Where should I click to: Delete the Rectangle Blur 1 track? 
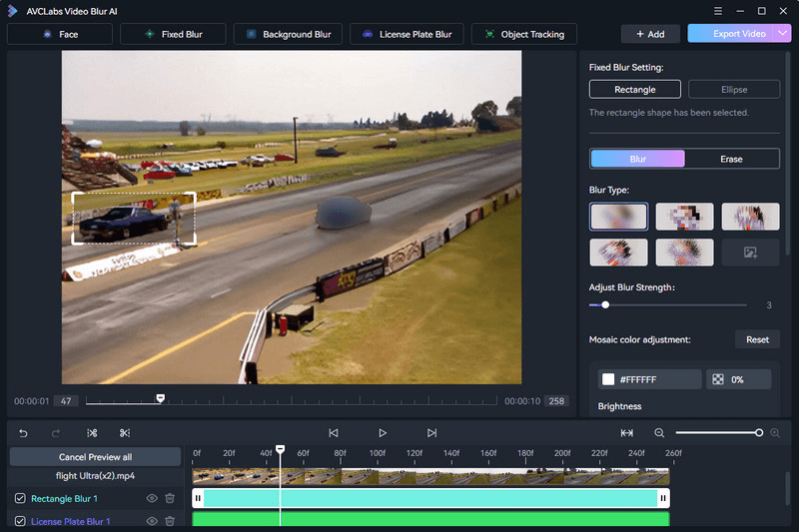point(170,498)
